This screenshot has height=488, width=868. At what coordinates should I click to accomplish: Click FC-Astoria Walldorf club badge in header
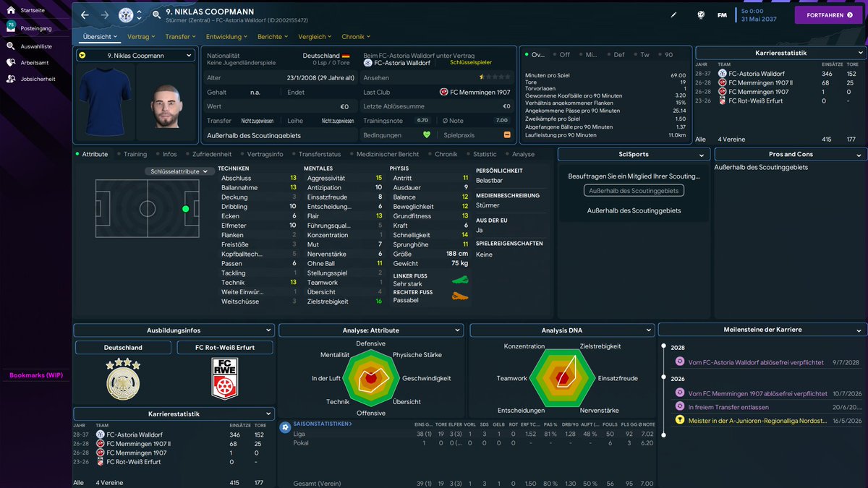coord(126,14)
